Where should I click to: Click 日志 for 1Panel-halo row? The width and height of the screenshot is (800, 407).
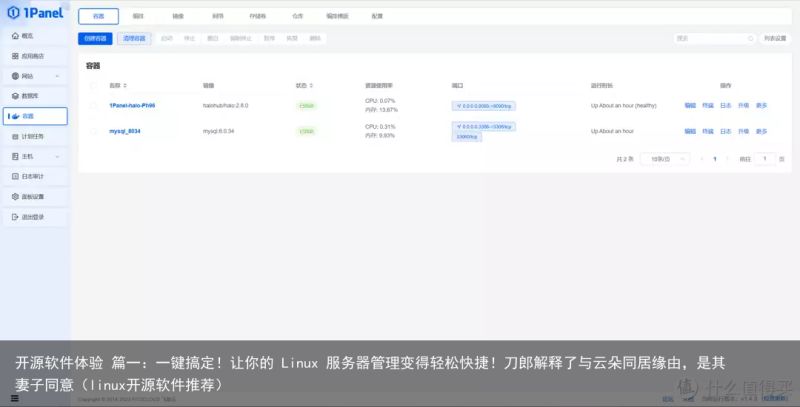coord(726,106)
